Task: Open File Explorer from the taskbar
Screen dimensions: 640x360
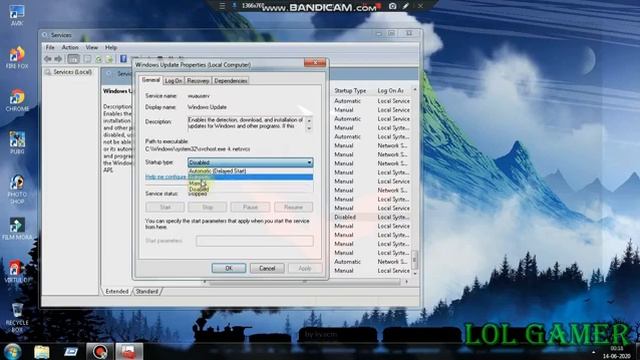Action: [42, 352]
